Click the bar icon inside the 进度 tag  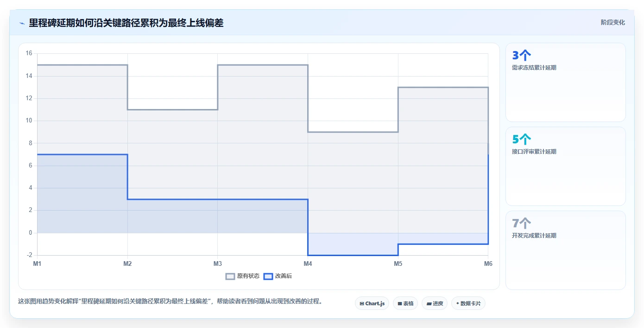point(429,304)
